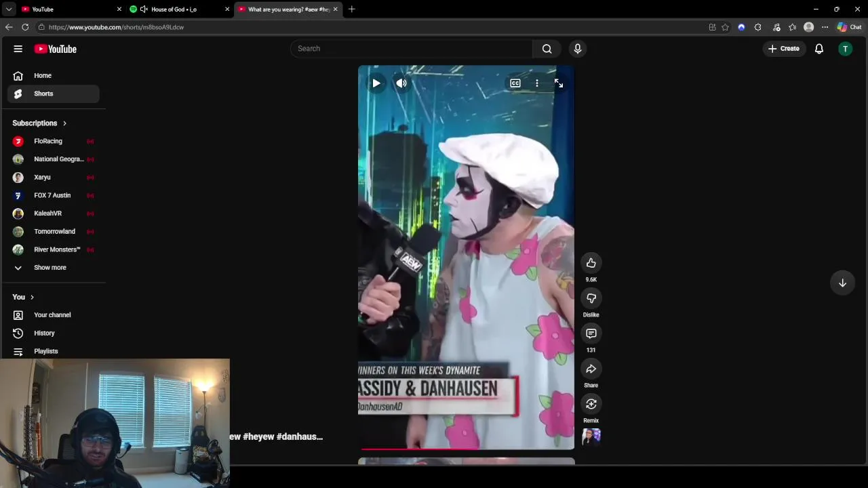Open the browser Settings and more menu
Viewport: 868px width, 488px height.
(x=825, y=27)
